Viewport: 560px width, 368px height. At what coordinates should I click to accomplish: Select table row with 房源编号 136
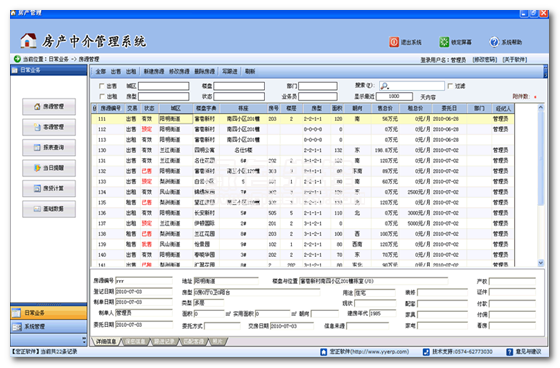point(303,213)
